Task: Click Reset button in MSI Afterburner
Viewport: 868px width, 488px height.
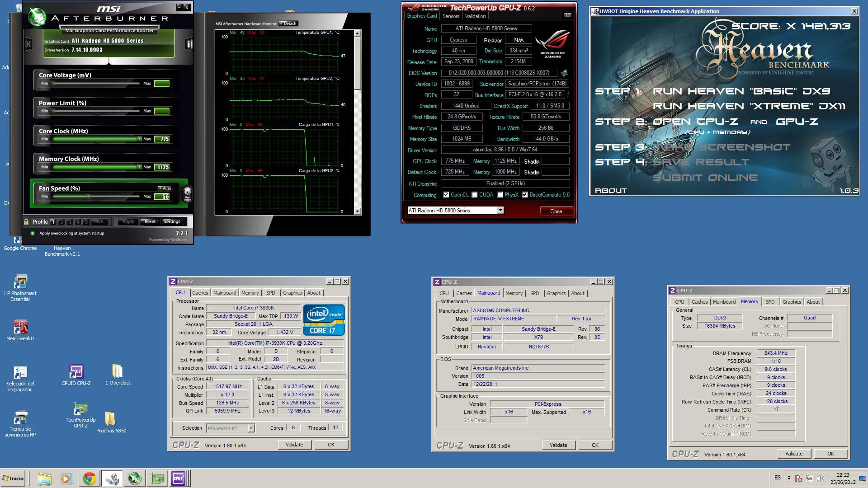Action: [x=150, y=222]
